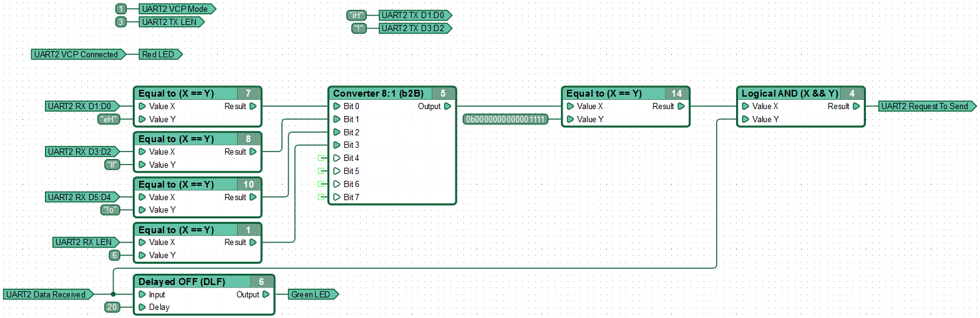Click the Green LED output tag
The height and width of the screenshot is (318, 980).
tap(314, 294)
